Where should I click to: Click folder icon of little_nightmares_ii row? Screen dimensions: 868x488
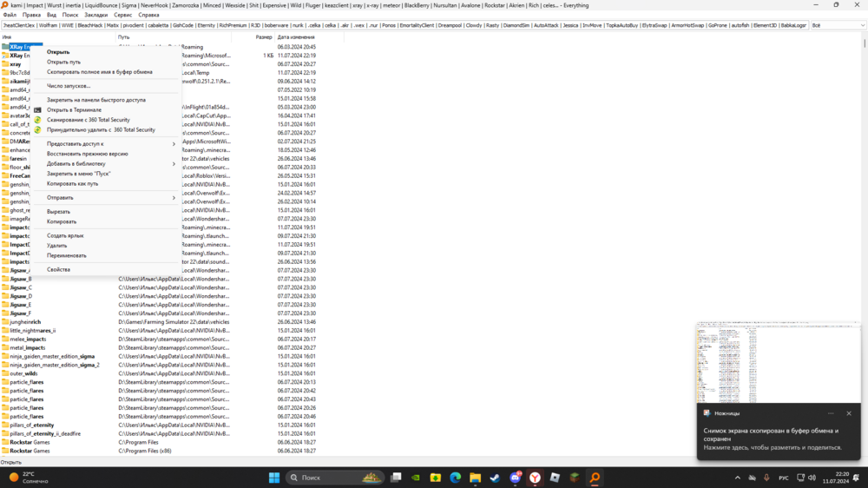[x=5, y=331]
